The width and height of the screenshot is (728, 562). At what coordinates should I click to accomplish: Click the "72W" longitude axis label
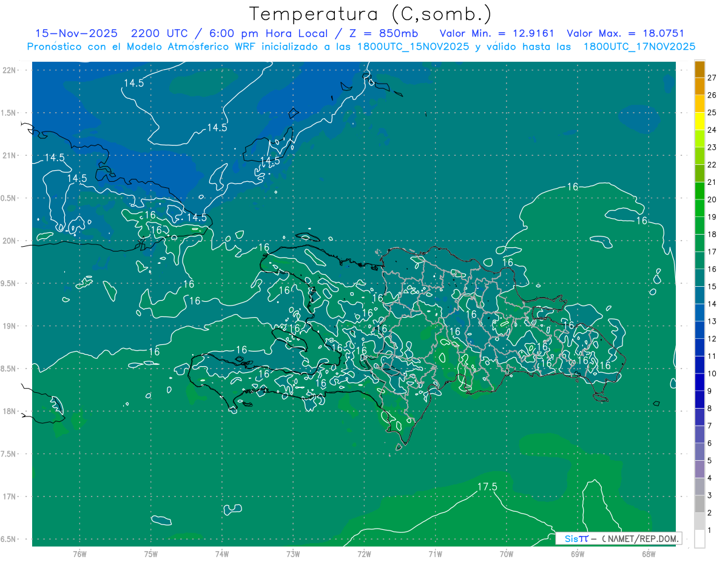pyautogui.click(x=364, y=554)
